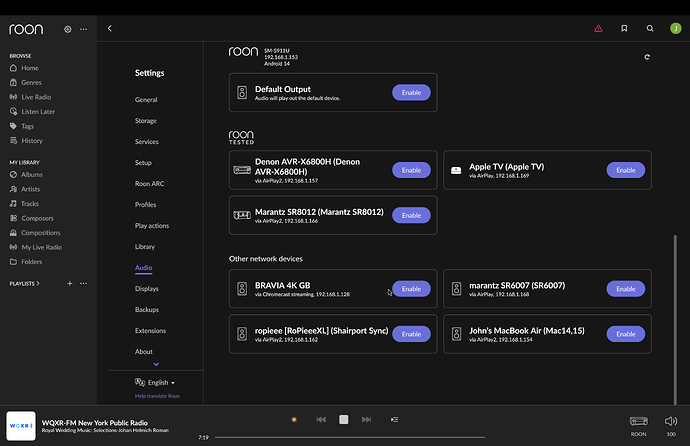Open the ROON zone selector icon

pyautogui.click(x=639, y=421)
